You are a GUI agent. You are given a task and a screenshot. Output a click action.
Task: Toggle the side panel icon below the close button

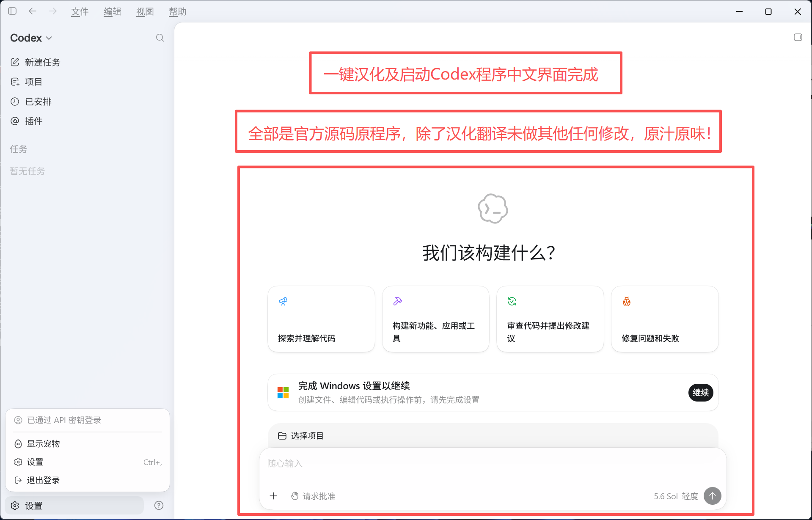coord(798,37)
